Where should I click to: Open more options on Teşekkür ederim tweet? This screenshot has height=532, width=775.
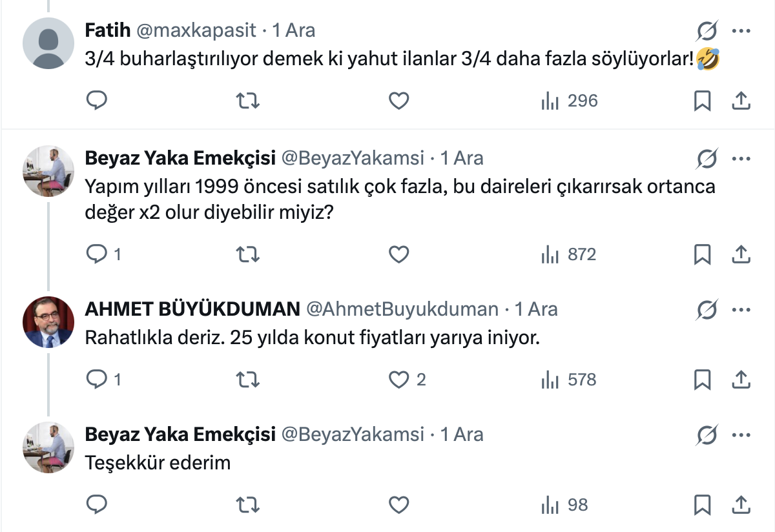[x=741, y=435]
